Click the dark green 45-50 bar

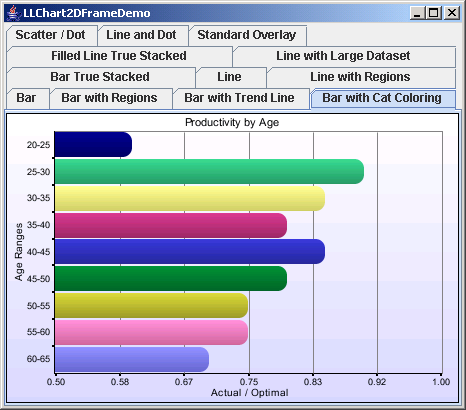point(171,278)
